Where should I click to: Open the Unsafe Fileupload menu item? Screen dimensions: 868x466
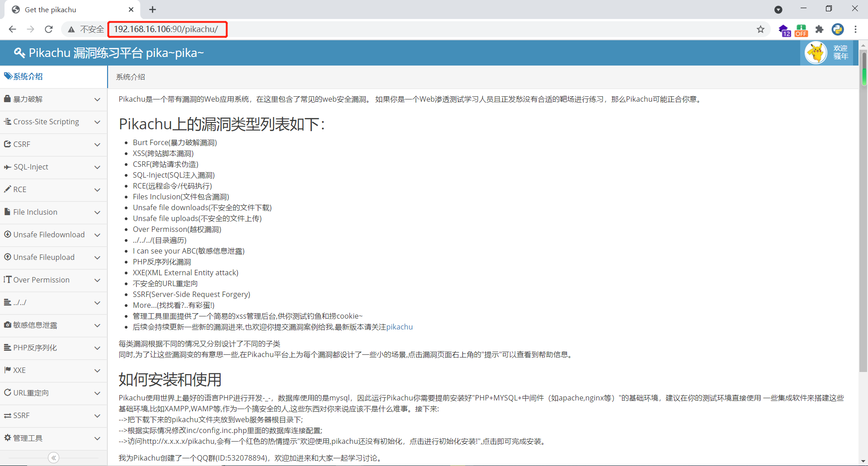click(x=53, y=258)
